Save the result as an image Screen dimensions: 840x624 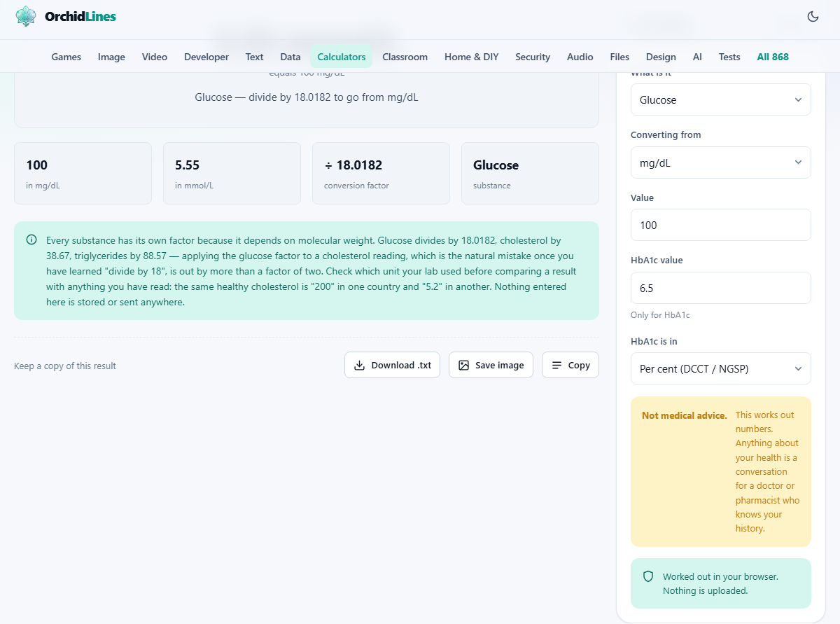pos(491,365)
